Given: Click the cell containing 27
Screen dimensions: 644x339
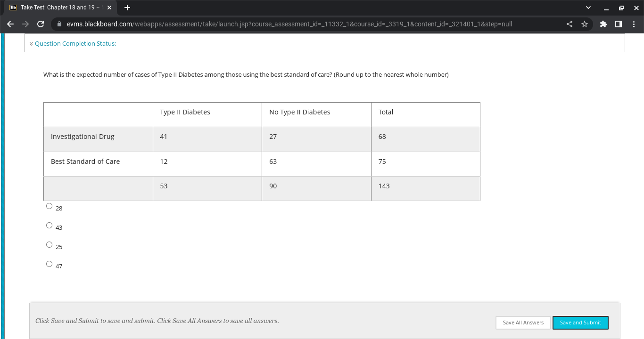Looking at the screenshot, I should (316, 139).
